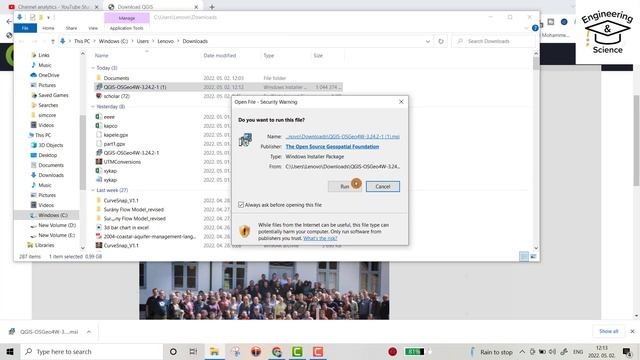This screenshot has width=640, height=360.
Task: Open Downloads in the navigation pane
Action: (51, 175)
